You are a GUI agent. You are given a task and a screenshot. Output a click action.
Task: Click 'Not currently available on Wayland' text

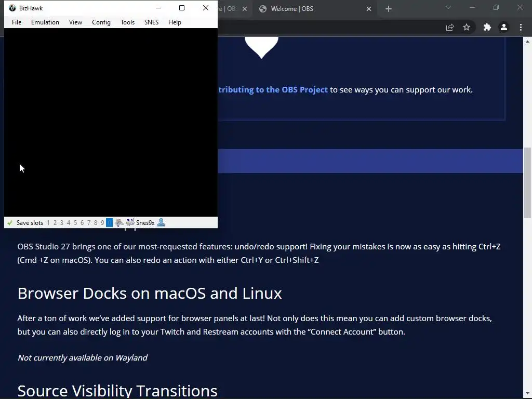pyautogui.click(x=83, y=358)
